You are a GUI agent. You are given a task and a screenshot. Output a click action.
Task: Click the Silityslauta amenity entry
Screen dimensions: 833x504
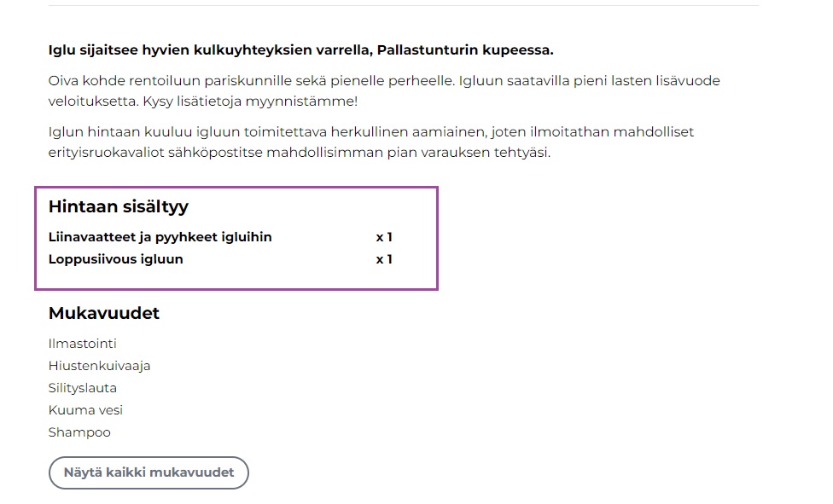[83, 388]
